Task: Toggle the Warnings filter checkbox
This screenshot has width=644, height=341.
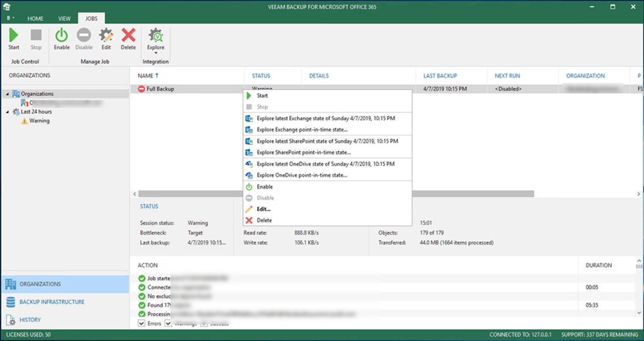Action: tap(169, 323)
